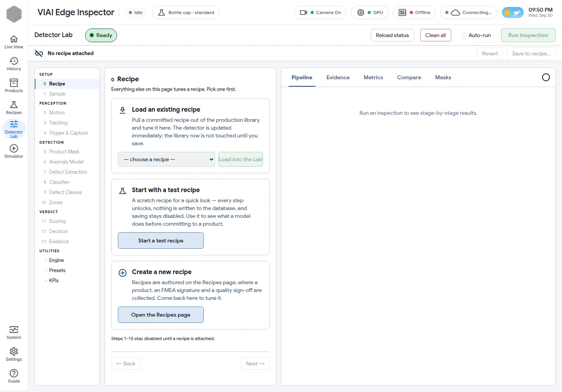
Task: Click the Run Inspection button
Action: [528, 35]
